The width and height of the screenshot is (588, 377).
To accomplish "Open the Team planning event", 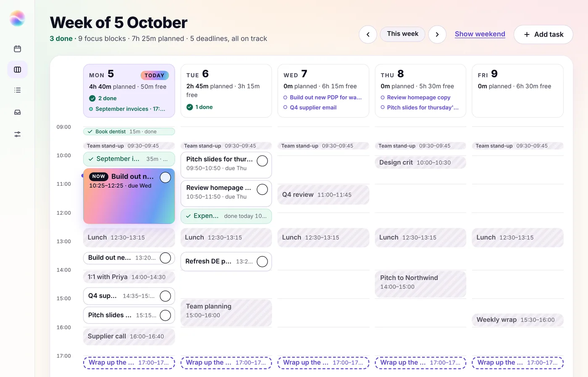I will click(x=226, y=313).
